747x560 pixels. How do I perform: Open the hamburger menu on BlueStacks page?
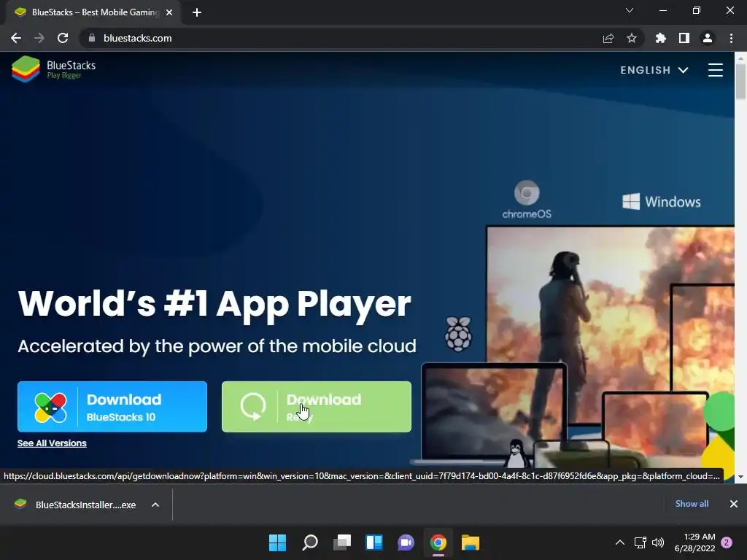[715, 70]
